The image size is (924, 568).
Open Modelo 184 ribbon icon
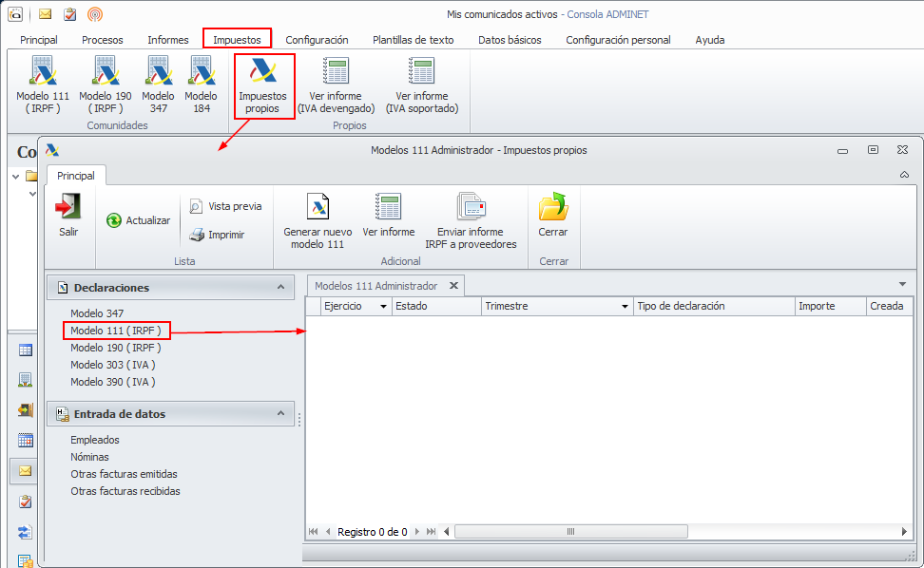click(201, 85)
